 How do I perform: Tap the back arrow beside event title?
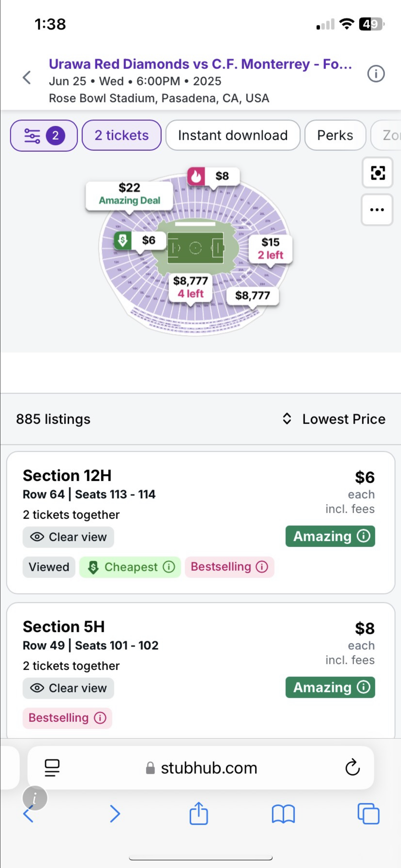coord(27,77)
